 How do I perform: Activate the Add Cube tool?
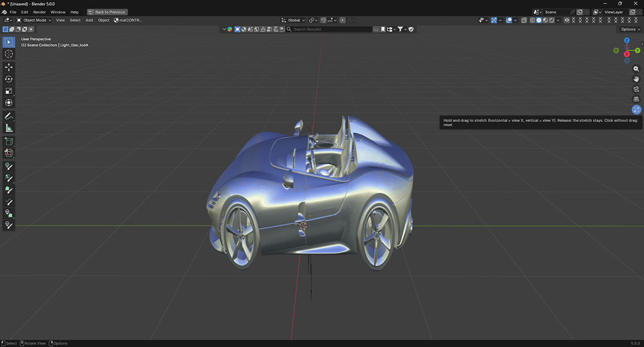9,142
